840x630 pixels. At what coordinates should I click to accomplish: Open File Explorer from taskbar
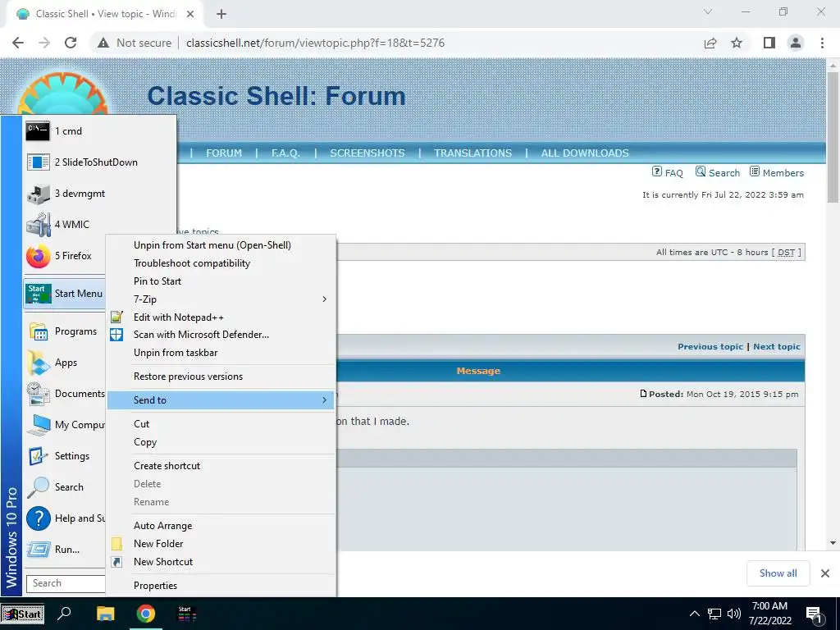tap(106, 614)
